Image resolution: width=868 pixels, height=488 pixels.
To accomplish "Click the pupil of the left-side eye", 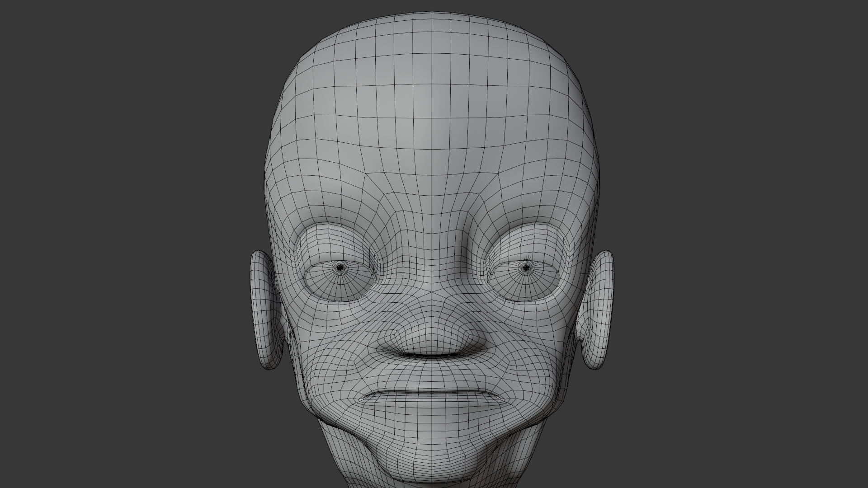I will [x=340, y=267].
